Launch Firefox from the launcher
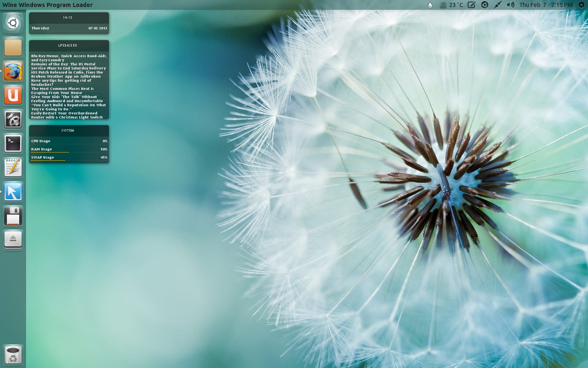This screenshot has width=588, height=368. pyautogui.click(x=13, y=71)
